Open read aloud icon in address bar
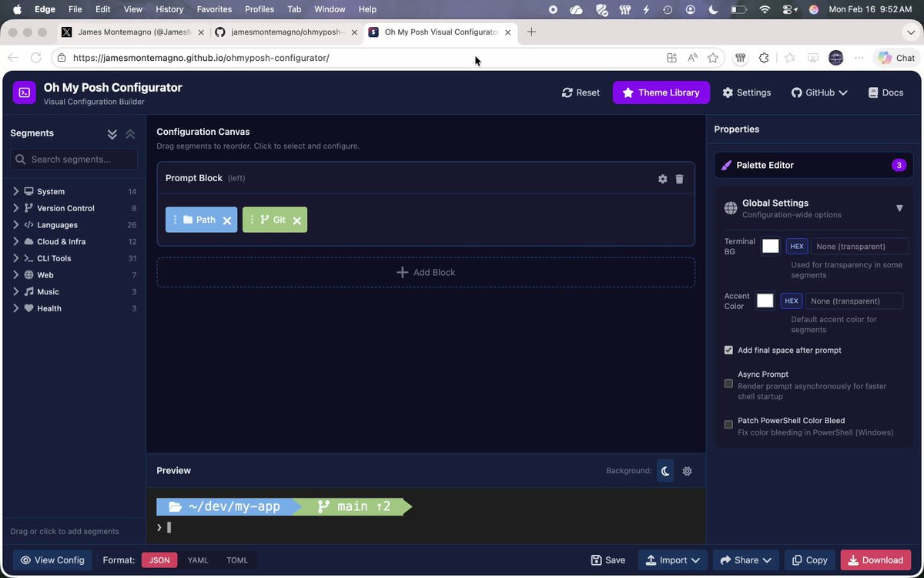Viewport: 924px width, 578px height. (x=692, y=58)
